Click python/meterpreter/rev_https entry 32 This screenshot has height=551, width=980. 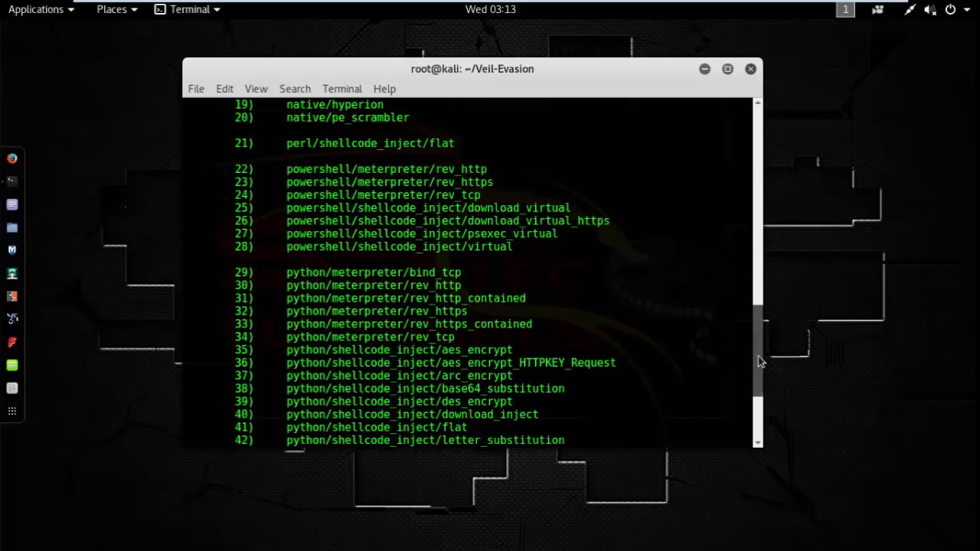click(x=377, y=311)
